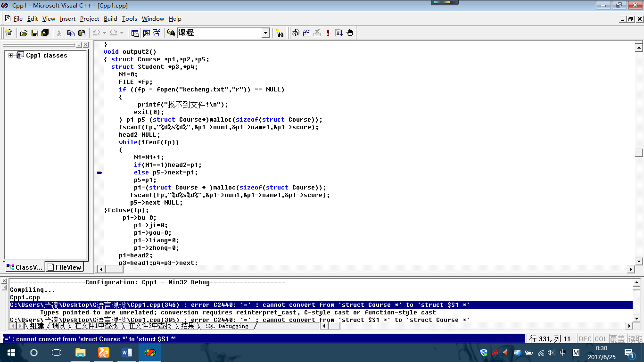Image resolution: width=644 pixels, height=362 pixels.
Task: Click the Insert Breakpoint hand icon
Action: click(350, 33)
